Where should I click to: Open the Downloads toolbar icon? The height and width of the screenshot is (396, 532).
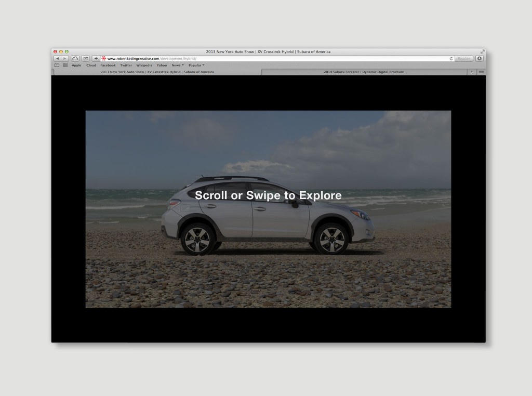click(479, 58)
